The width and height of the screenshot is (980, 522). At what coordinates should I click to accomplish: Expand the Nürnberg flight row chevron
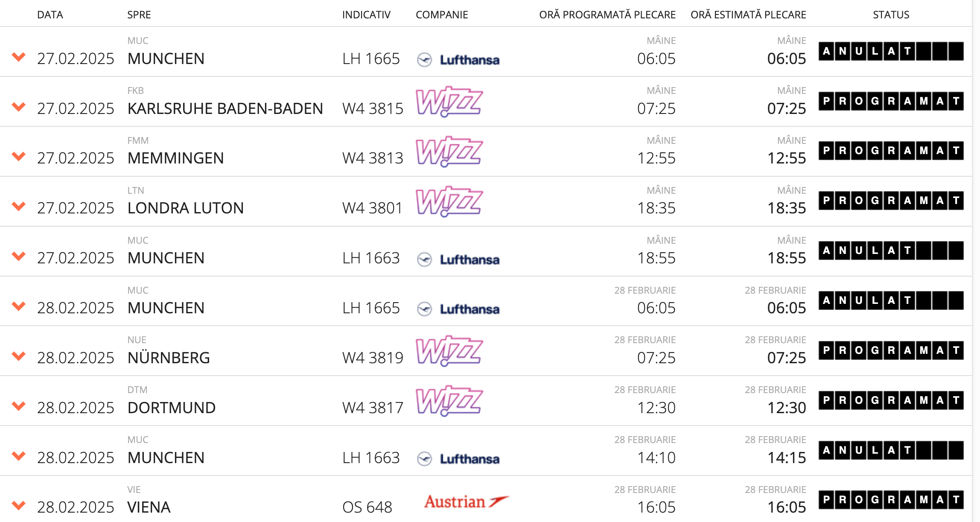(x=19, y=356)
